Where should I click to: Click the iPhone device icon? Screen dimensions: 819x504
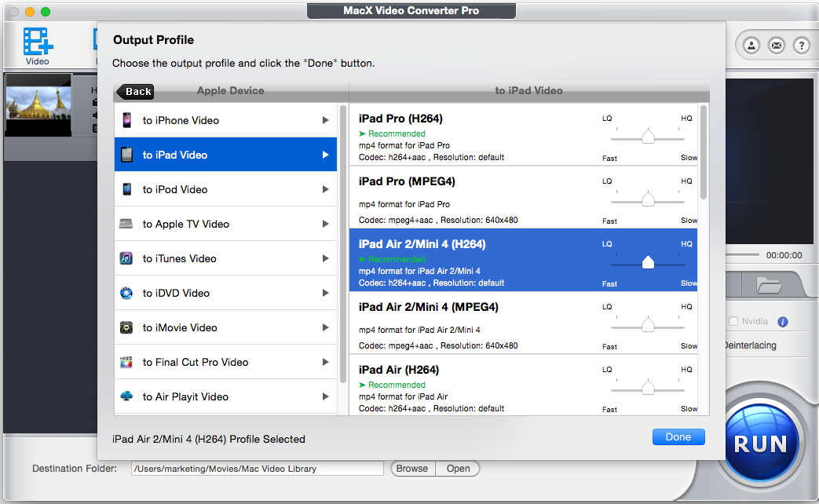pos(127,120)
